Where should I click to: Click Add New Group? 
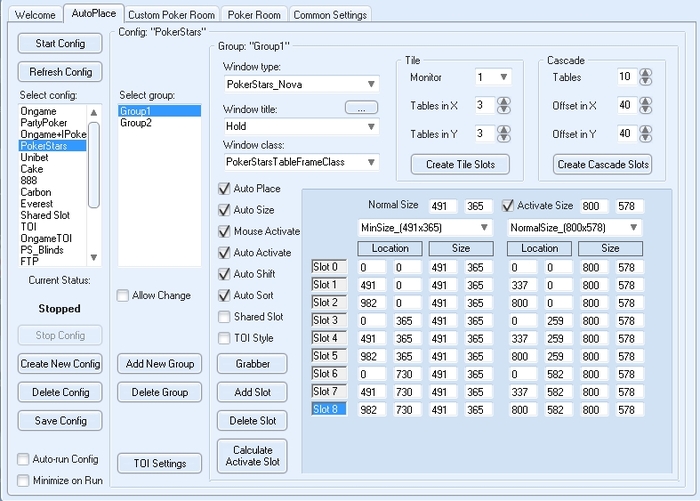pos(159,363)
